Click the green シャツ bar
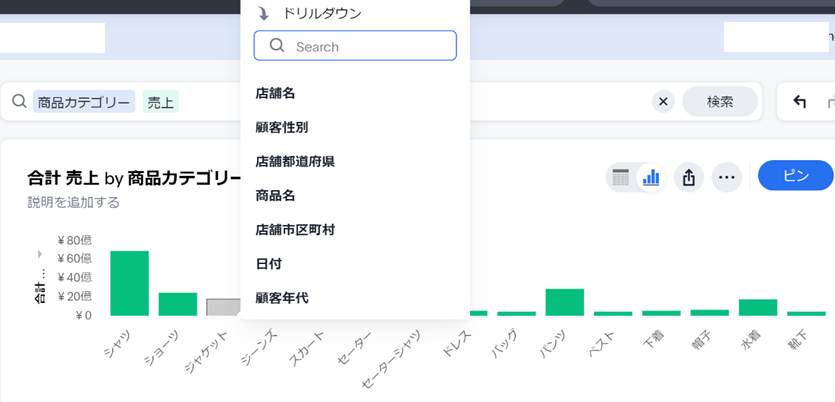The image size is (835, 402). [x=129, y=283]
